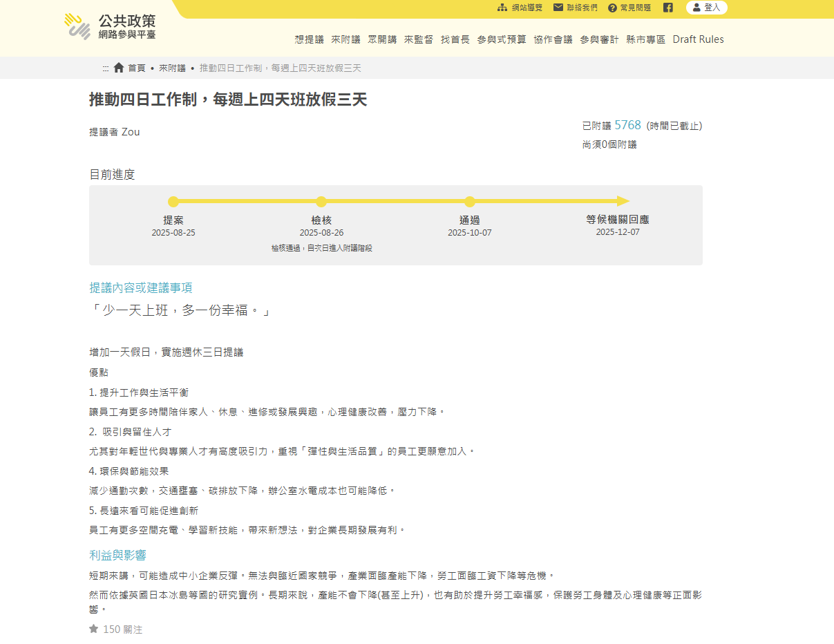Go to 首頁 in the breadcrumb
Viewport: 834px width, 644px height.
(137, 68)
